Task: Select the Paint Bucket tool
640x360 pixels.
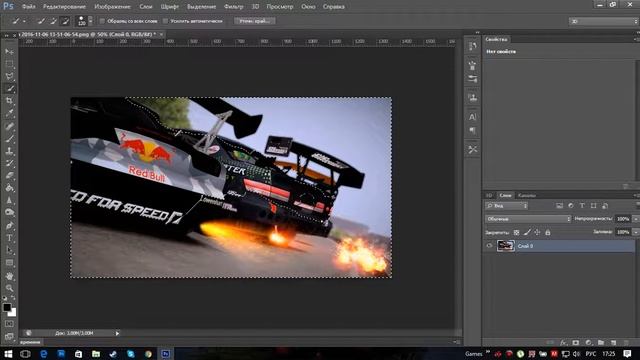Action: coord(9,188)
